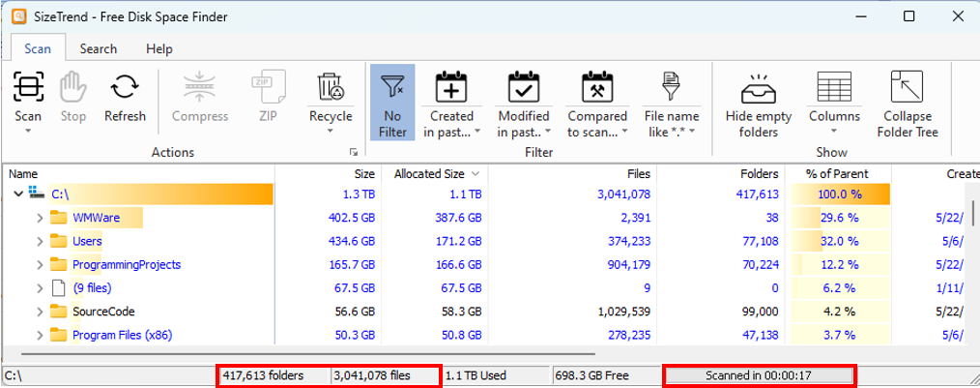Expand the Program Files (x86) folder
This screenshot has width=980, height=388.
[40, 335]
